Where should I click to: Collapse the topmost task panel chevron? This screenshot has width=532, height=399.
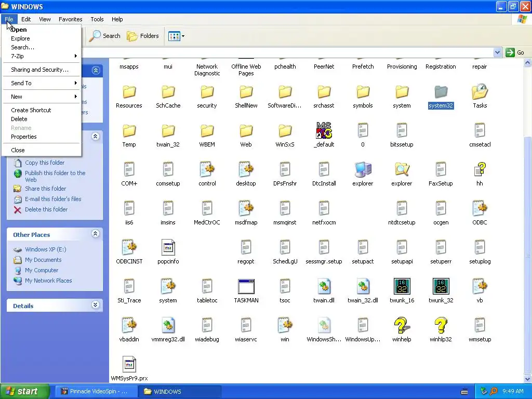[x=96, y=70]
